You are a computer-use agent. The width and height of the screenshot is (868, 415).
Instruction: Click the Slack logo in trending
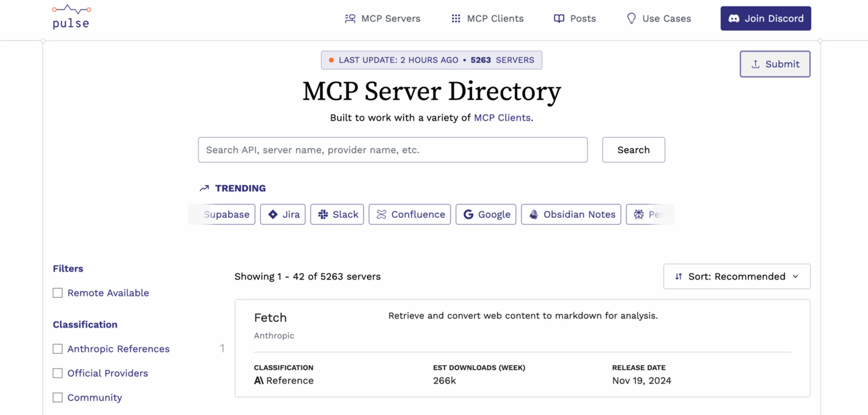323,214
